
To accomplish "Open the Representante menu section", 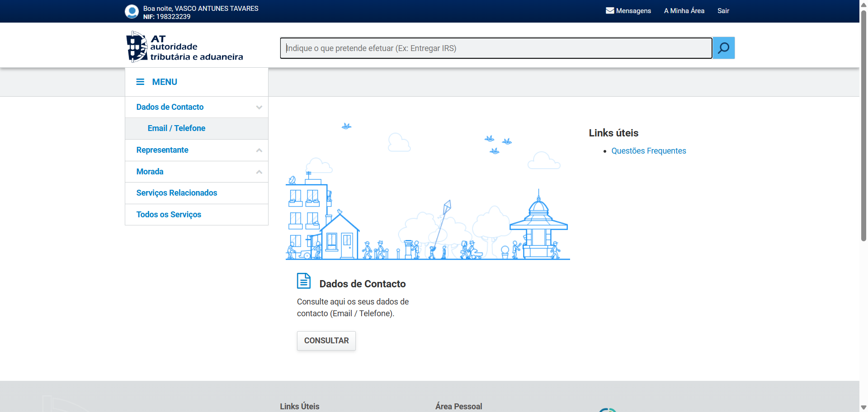I will click(x=197, y=150).
